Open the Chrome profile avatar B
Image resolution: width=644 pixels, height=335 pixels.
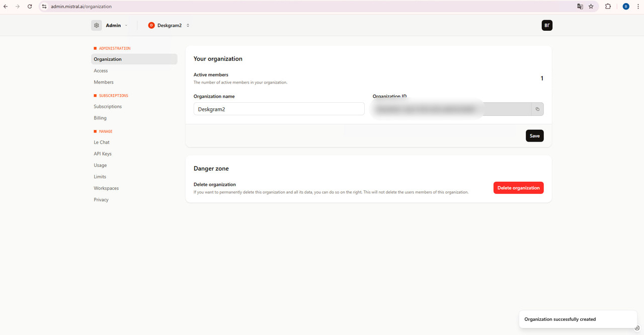tap(626, 7)
